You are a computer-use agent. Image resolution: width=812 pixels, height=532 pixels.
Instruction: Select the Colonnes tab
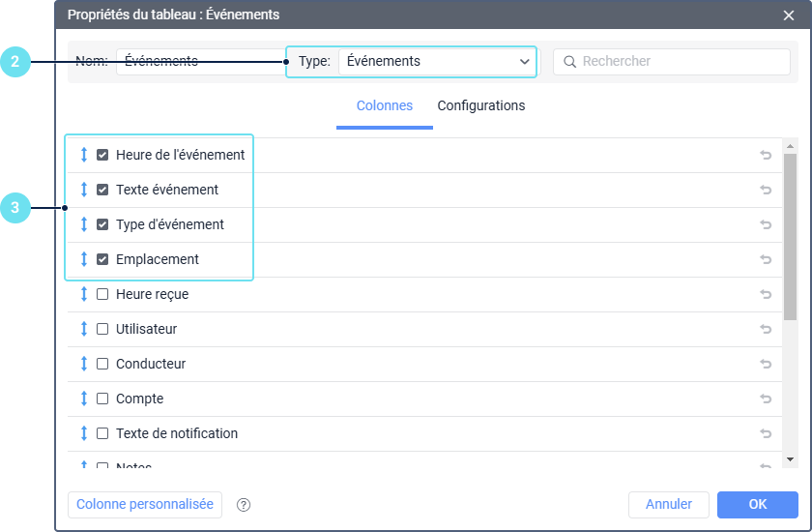(385, 105)
